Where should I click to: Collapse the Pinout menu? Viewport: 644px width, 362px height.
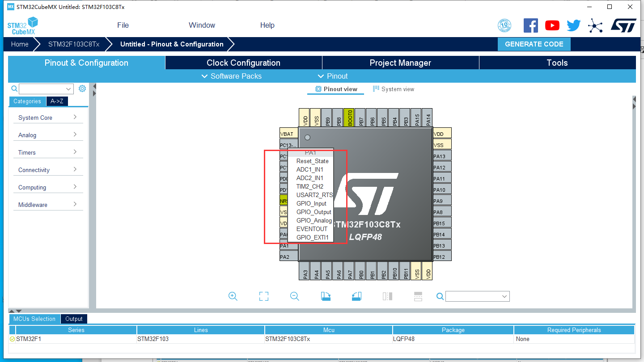[333, 76]
